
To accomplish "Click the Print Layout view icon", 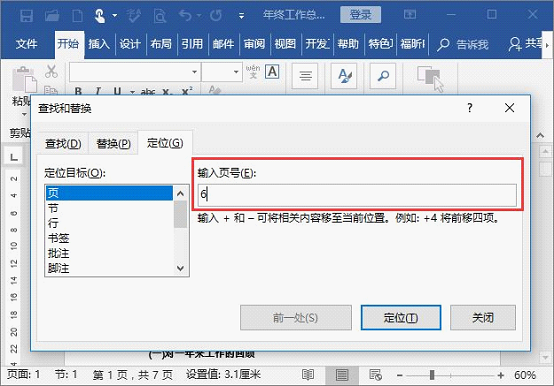I will 342,375.
